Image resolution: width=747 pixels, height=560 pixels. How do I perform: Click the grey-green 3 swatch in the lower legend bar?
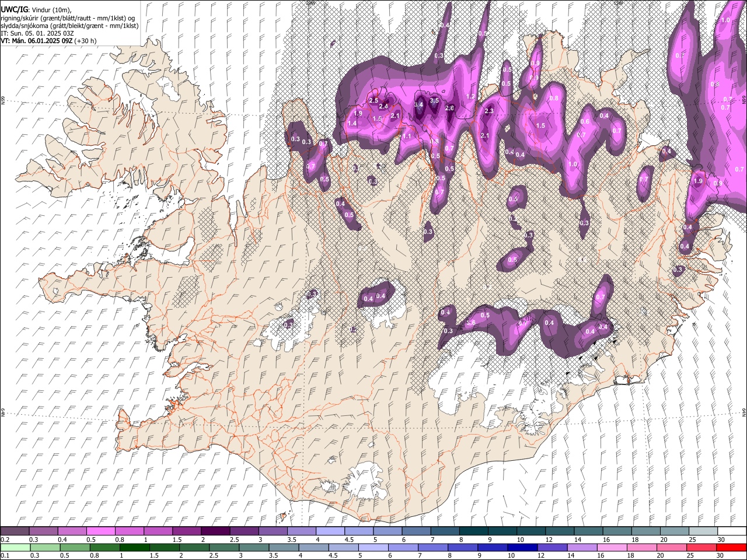coord(253,548)
